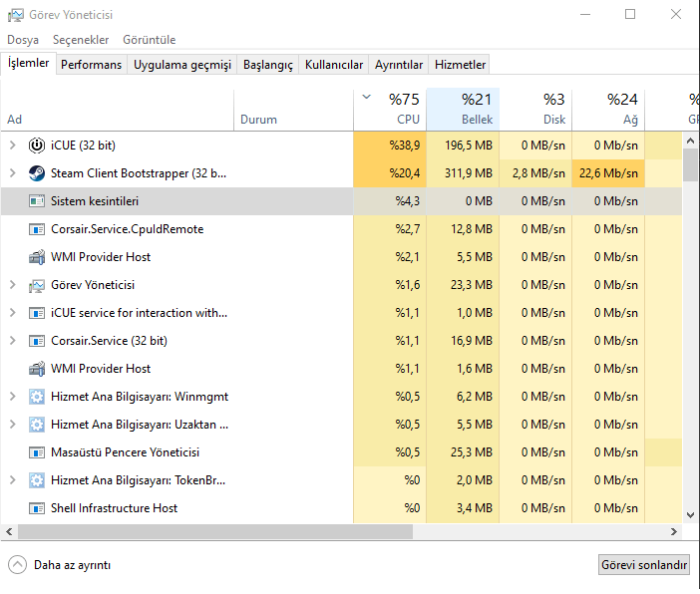Image resolution: width=700 pixels, height=594 pixels.
Task: Expand the Steam Client Bootstrapper group
Action: (12, 173)
